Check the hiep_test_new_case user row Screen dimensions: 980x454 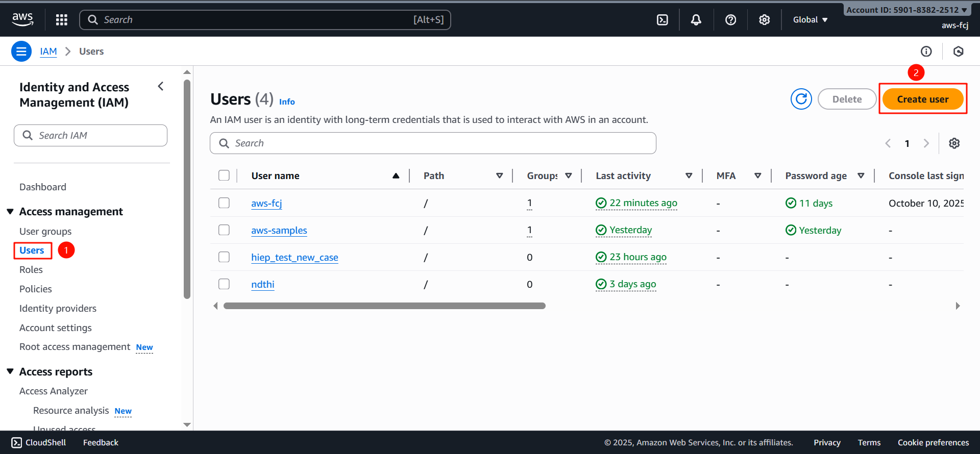tap(224, 257)
